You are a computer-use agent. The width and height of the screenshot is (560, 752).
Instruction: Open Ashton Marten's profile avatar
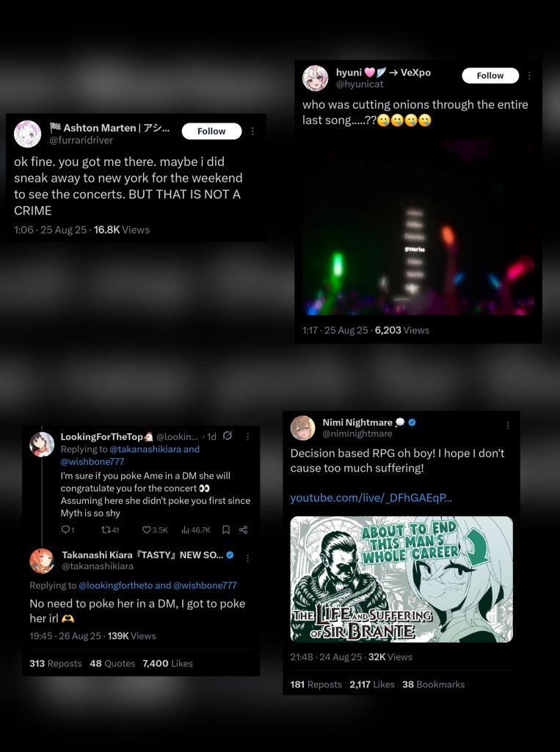[27, 134]
